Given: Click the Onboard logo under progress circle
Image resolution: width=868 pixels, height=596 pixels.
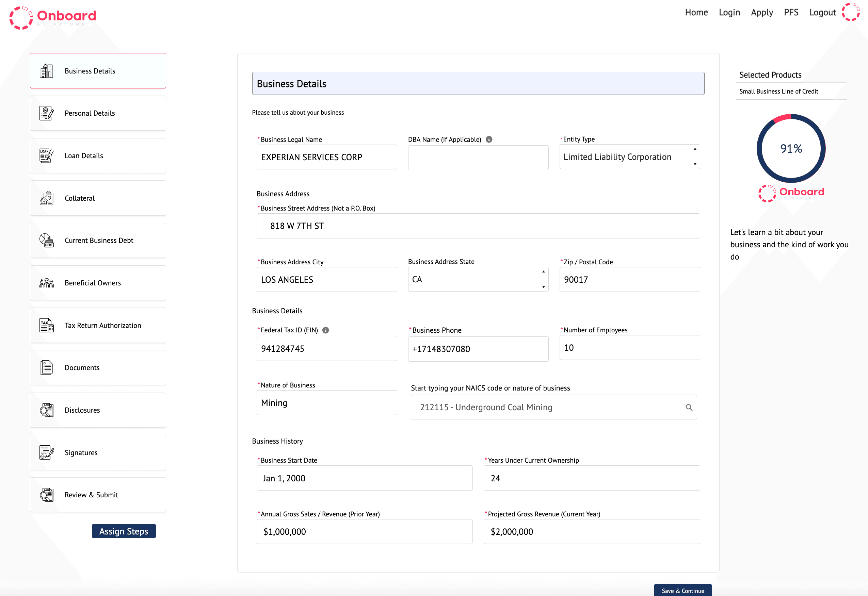Looking at the screenshot, I should coord(791,194).
